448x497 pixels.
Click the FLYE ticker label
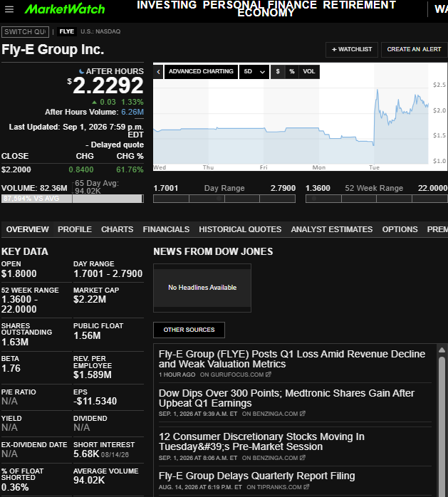[67, 31]
